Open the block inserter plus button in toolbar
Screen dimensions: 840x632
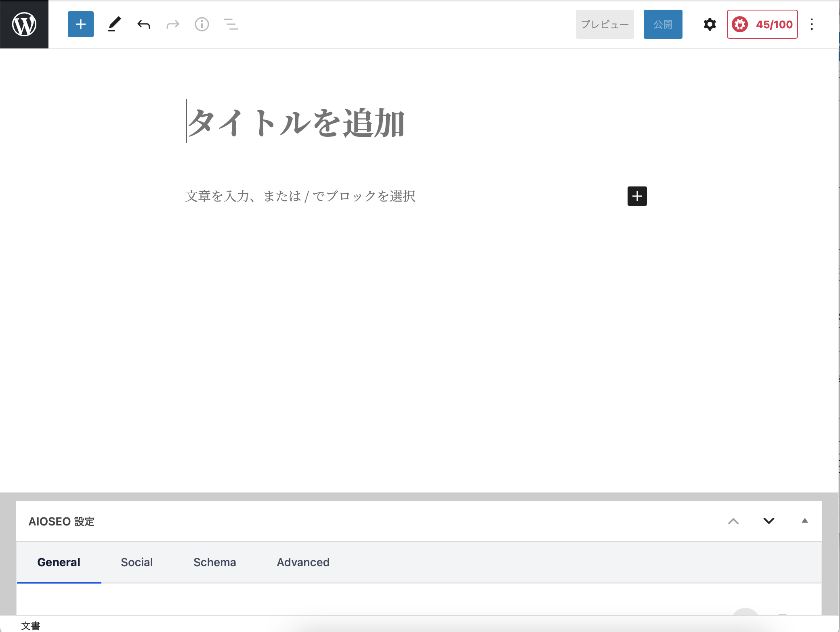[81, 24]
